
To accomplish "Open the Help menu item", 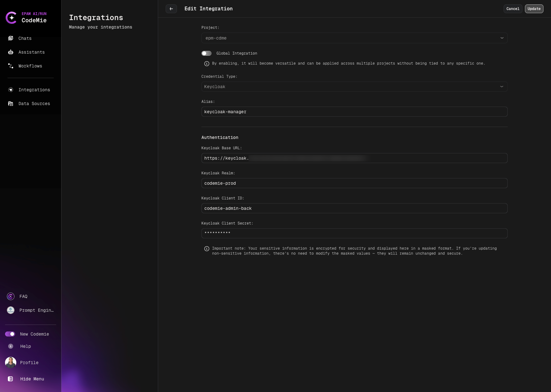I will coord(25,346).
